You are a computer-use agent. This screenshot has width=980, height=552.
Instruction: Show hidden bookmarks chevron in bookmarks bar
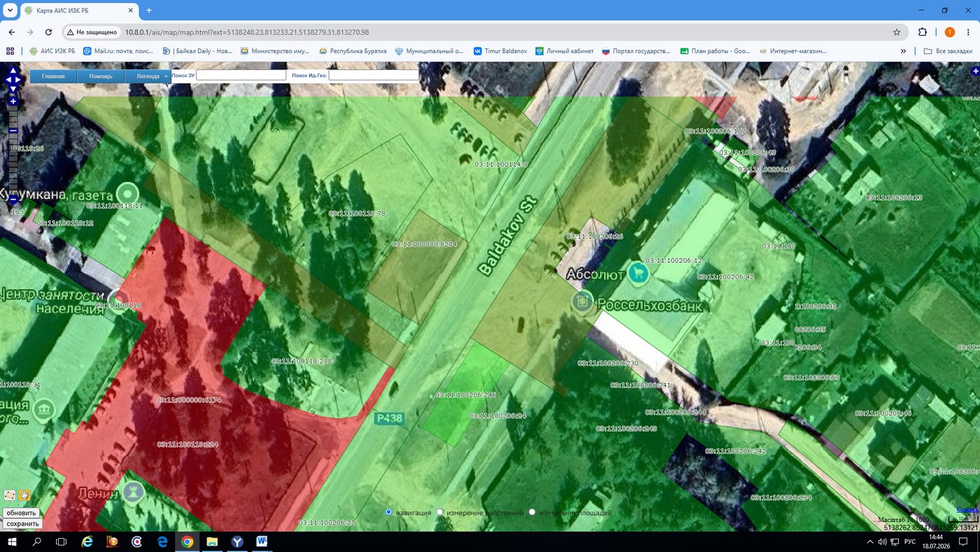click(x=903, y=51)
